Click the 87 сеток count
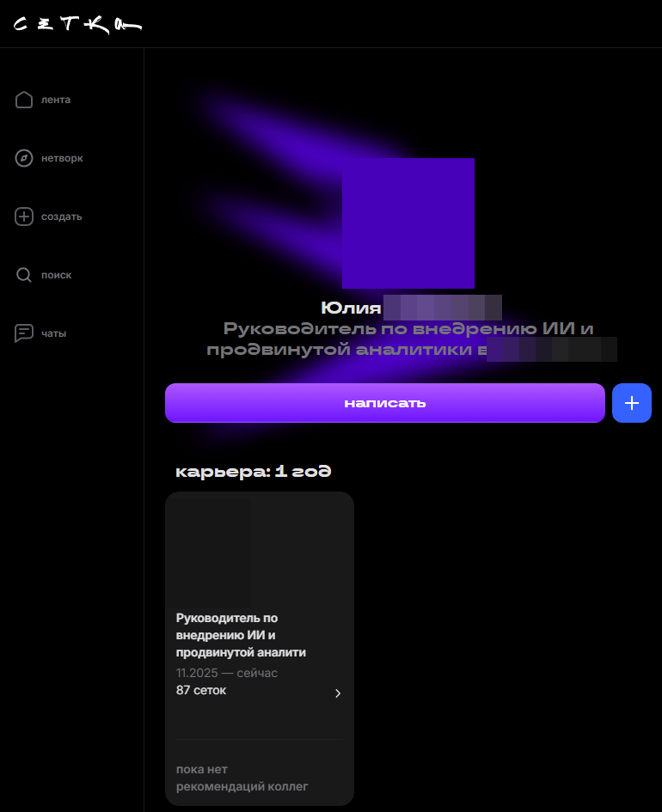662x812 pixels. point(201,690)
